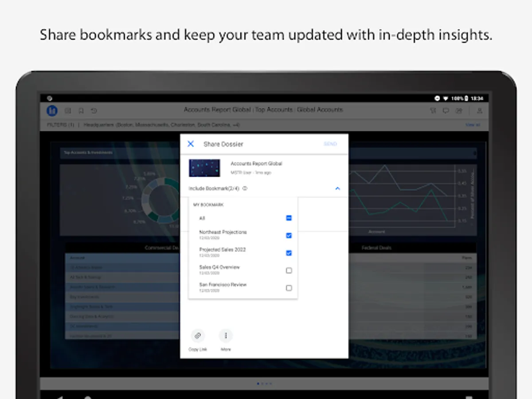Open the user account icon
532x399 pixels.
(479, 111)
